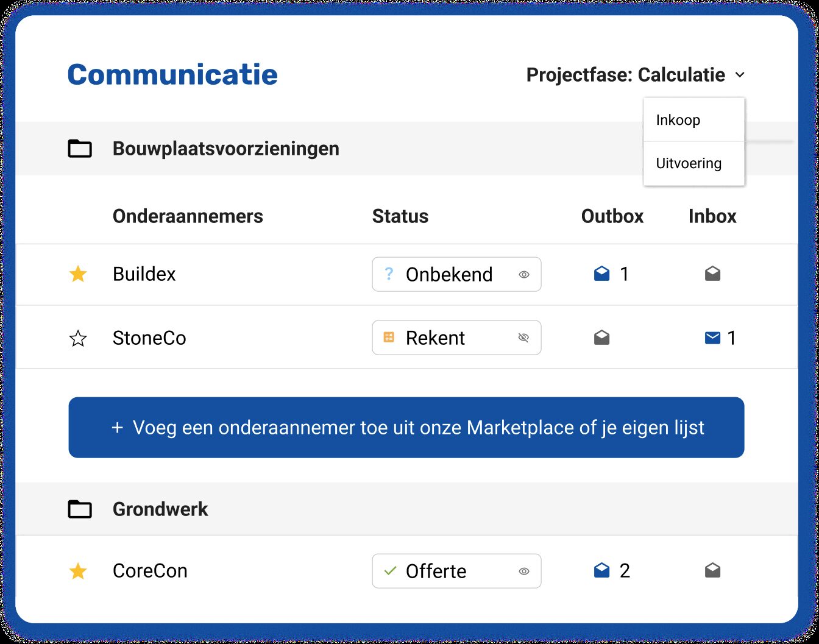Click the Outbox column header

click(612, 216)
